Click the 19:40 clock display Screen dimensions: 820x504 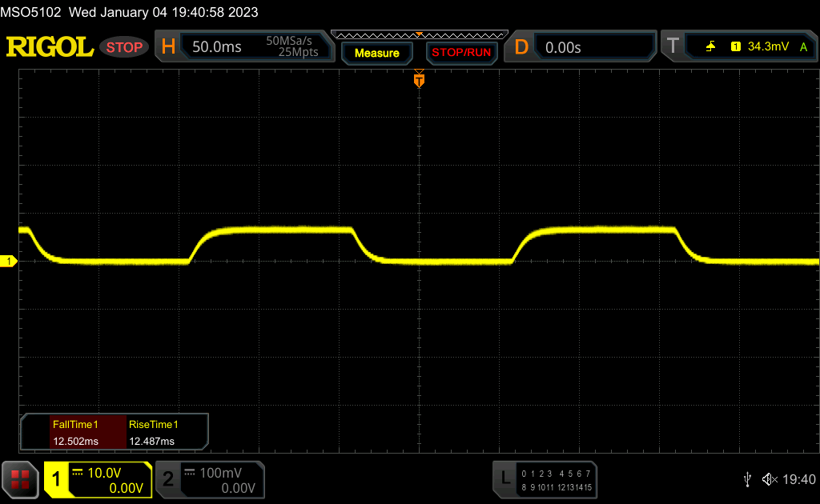click(x=798, y=479)
